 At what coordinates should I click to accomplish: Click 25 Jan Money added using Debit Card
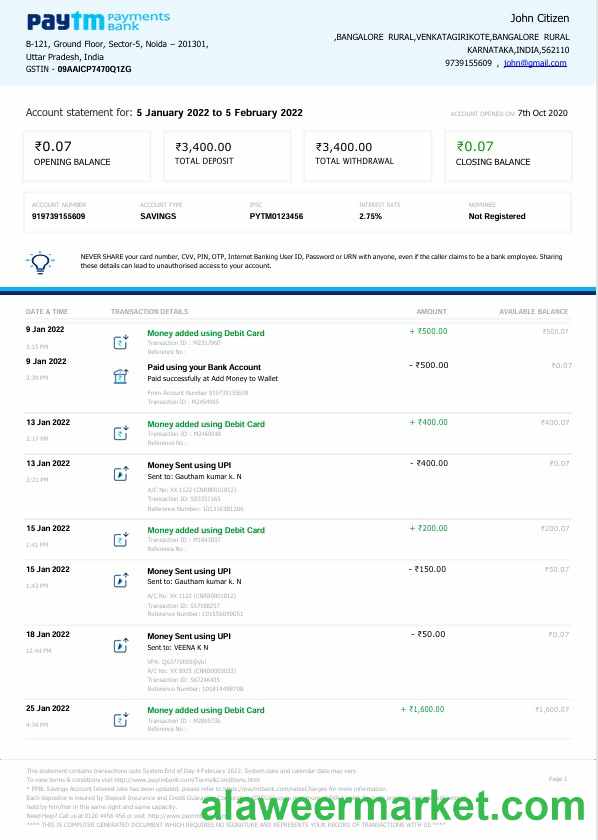pos(206,710)
